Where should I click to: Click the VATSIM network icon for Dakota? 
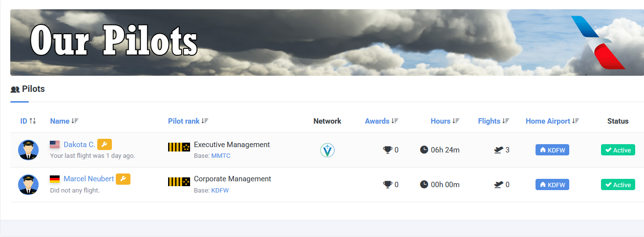(x=327, y=150)
